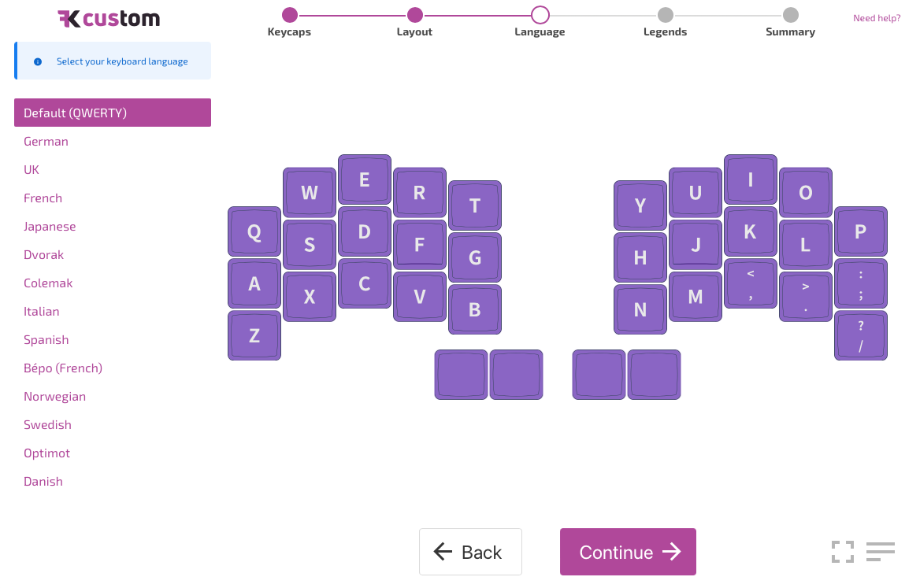920x588 pixels.
Task: Choose German keyboard language
Action: [x=46, y=141]
